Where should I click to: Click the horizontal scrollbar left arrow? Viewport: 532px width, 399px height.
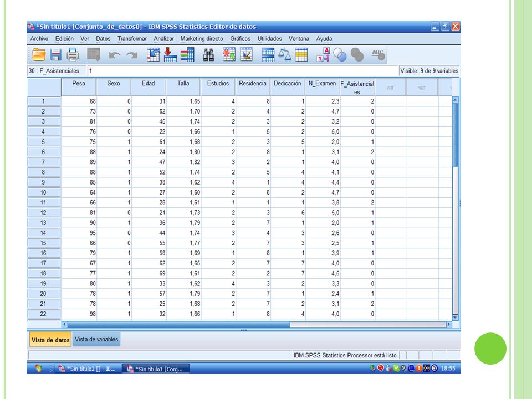[x=65, y=324]
